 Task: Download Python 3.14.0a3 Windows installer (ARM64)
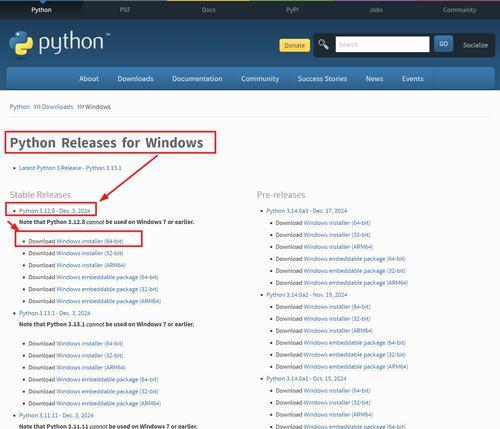point(338,247)
